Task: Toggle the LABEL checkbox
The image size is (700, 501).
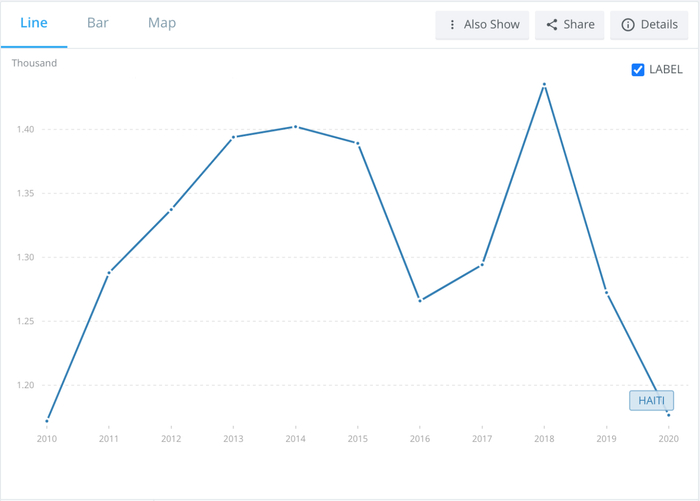Action: tap(638, 70)
